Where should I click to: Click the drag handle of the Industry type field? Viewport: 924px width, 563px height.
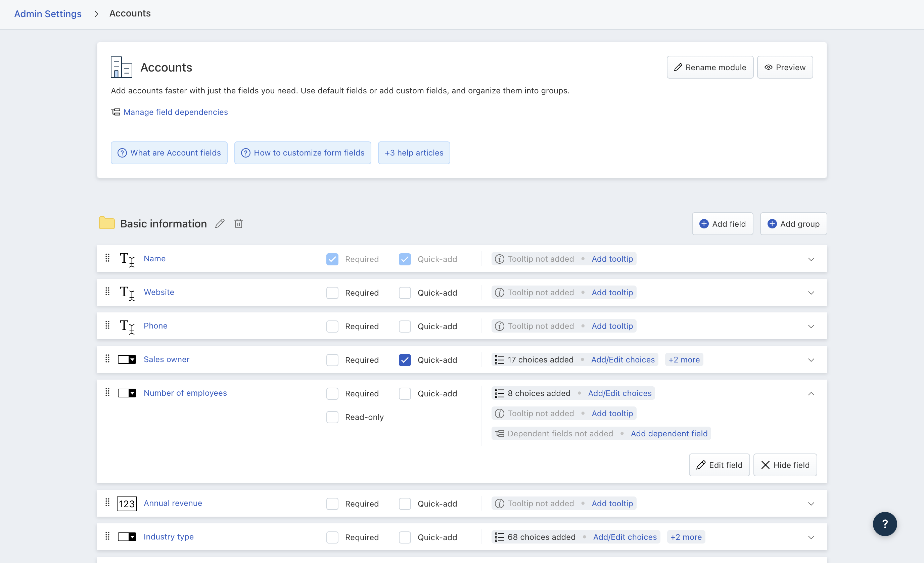click(107, 536)
